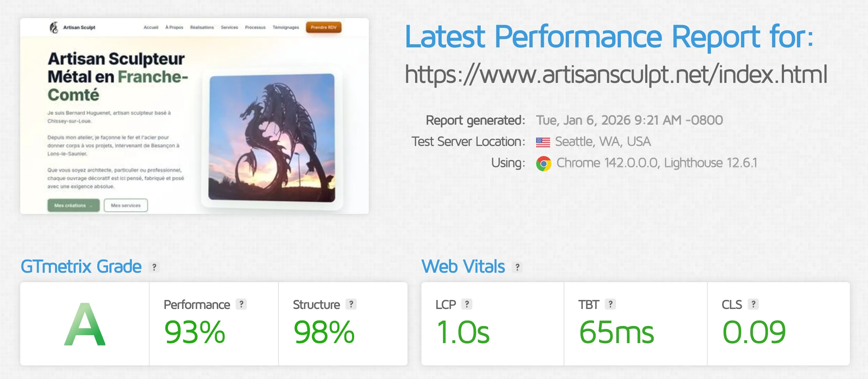868x379 pixels.
Task: Click the Chrome browser logo icon
Action: pos(543,163)
